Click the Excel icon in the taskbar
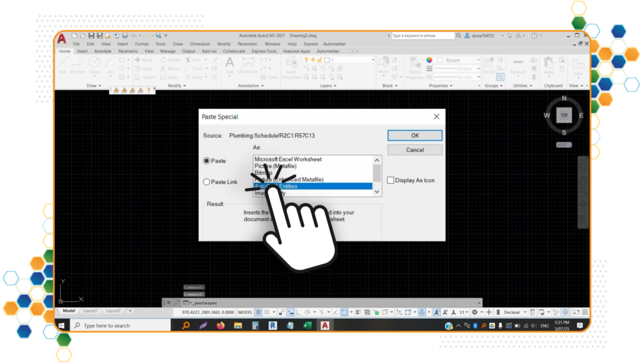644x362 pixels. [x=308, y=326]
